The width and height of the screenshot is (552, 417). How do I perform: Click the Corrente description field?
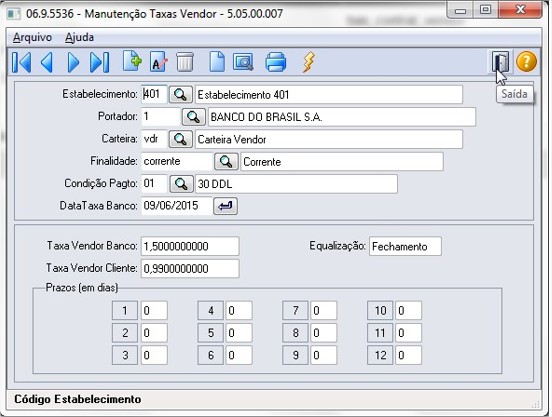[342, 162]
